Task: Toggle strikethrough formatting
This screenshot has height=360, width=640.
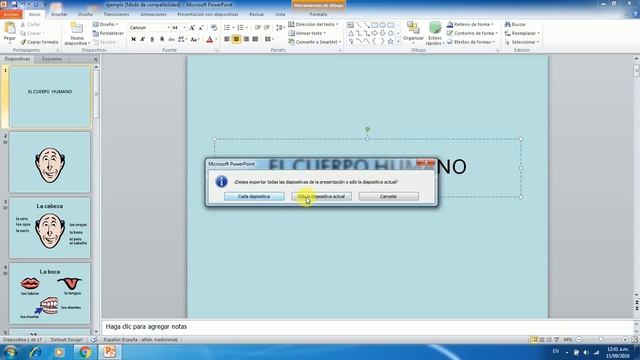Action: pos(171,40)
